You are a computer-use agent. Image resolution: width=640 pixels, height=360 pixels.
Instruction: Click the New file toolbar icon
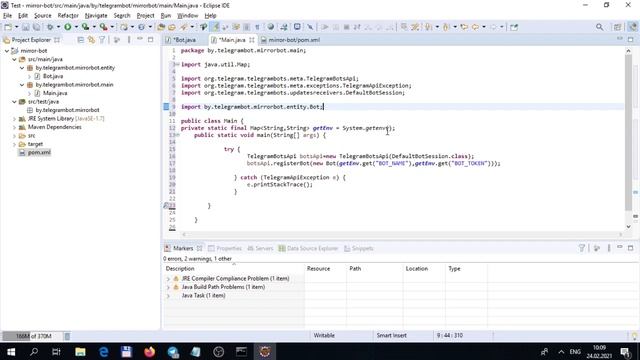(x=8, y=27)
